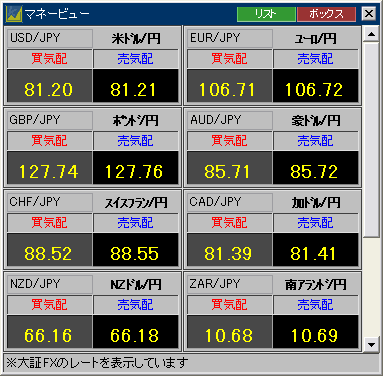Click 売気配 header under USD/JPY

pyautogui.click(x=136, y=59)
